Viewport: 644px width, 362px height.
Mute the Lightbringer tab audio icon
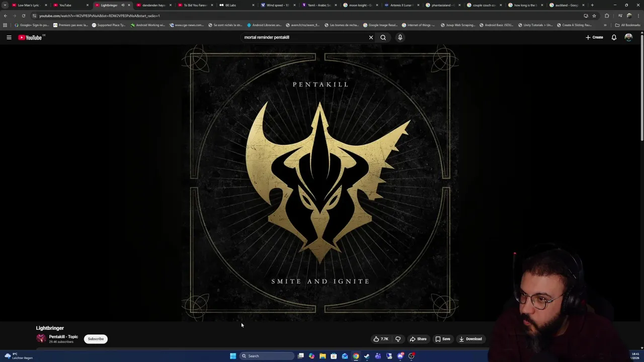coord(123,5)
